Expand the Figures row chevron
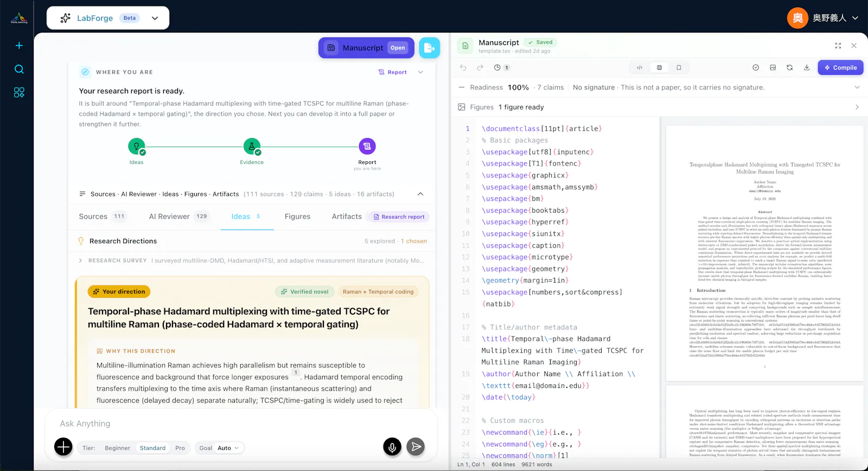 pos(857,107)
